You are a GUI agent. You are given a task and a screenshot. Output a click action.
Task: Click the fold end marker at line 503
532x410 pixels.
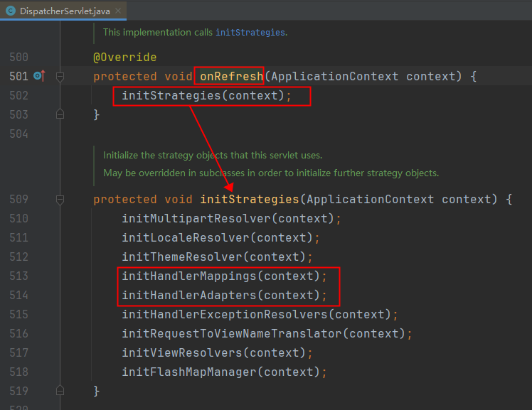[60, 114]
